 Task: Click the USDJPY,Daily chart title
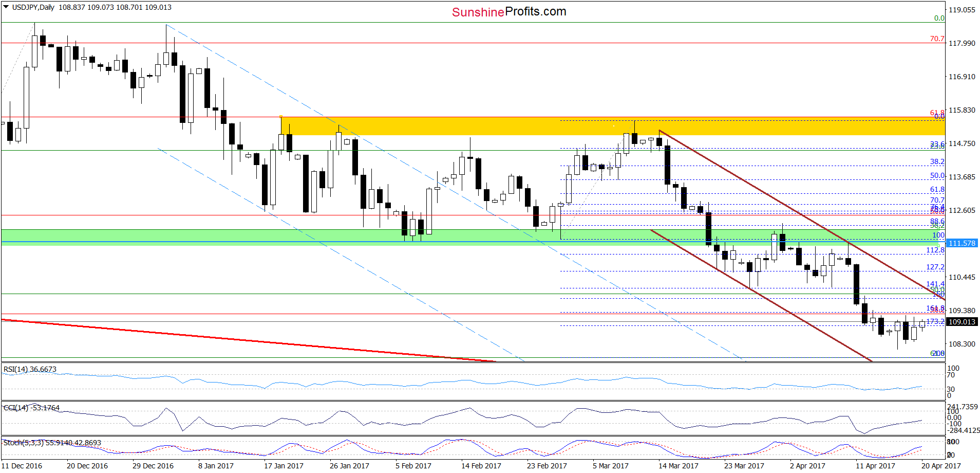[33, 7]
